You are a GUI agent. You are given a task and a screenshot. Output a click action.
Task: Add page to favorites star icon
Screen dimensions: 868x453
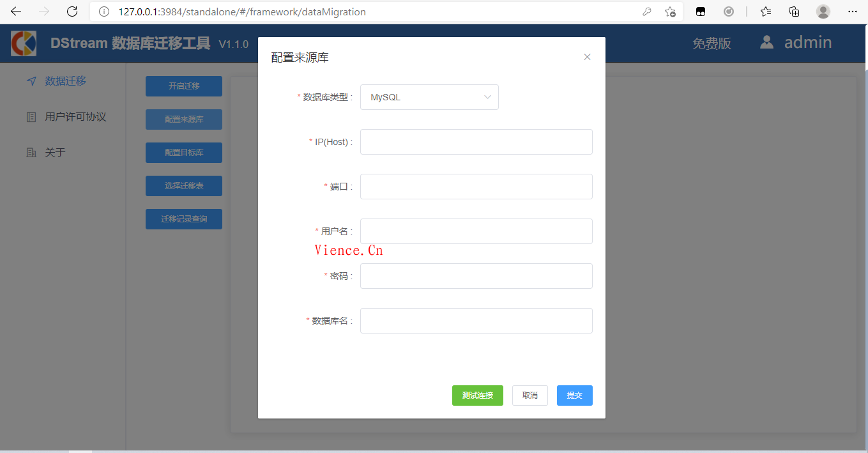[670, 12]
